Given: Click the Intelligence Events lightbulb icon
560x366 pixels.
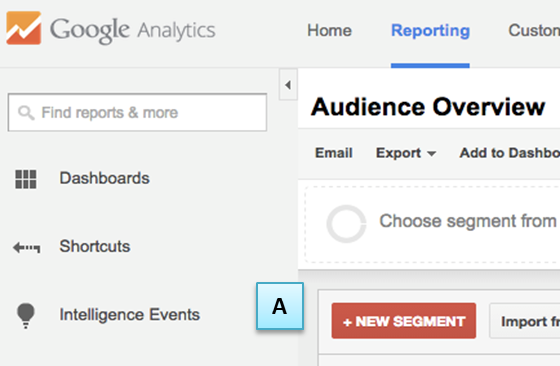Looking at the screenshot, I should (26, 316).
